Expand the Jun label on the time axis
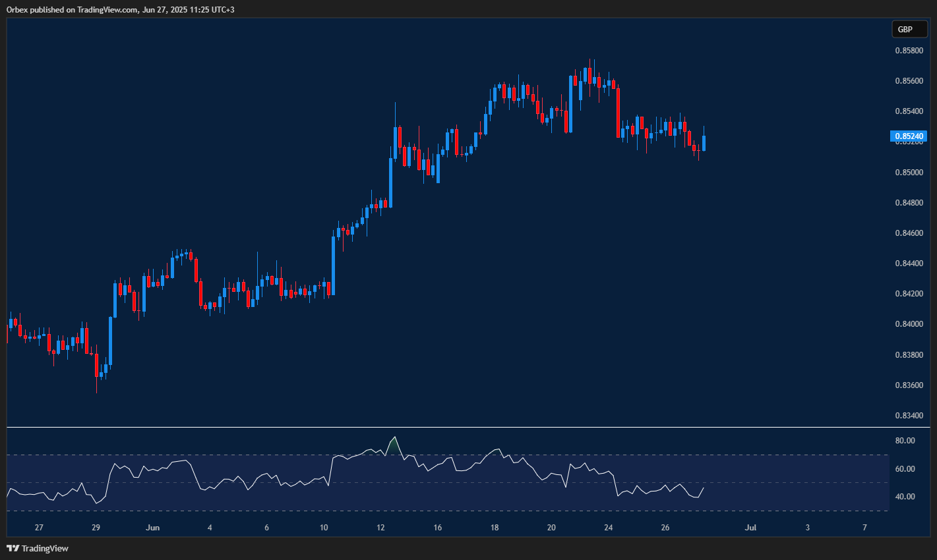 coord(153,527)
